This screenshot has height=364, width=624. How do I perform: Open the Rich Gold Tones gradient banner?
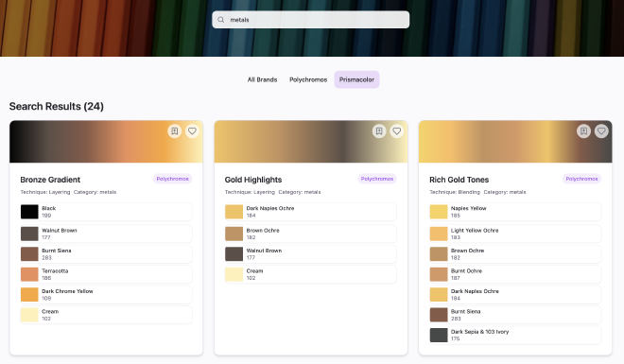pos(515,142)
